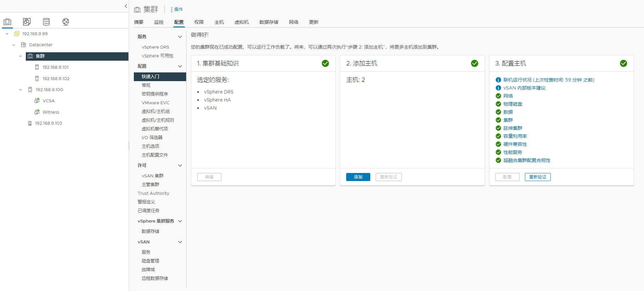Click the Witness virtual machine icon
Image resolution: width=644 pixels, height=291 pixels.
coord(37,112)
